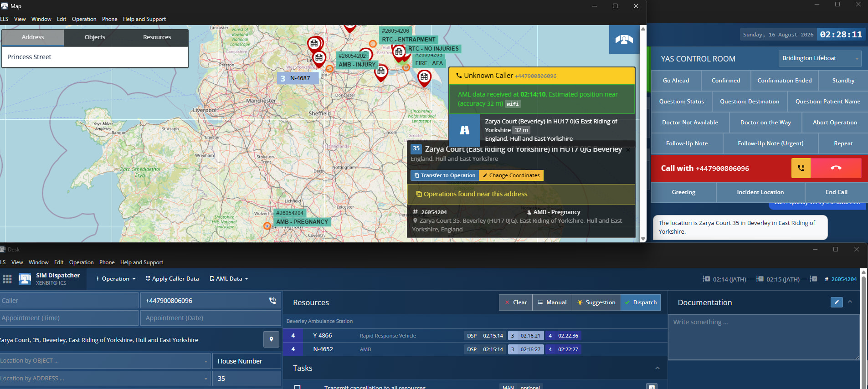The width and height of the screenshot is (868, 389).
Task: Click the edit pencil icon in Documentation panel
Action: (x=837, y=302)
